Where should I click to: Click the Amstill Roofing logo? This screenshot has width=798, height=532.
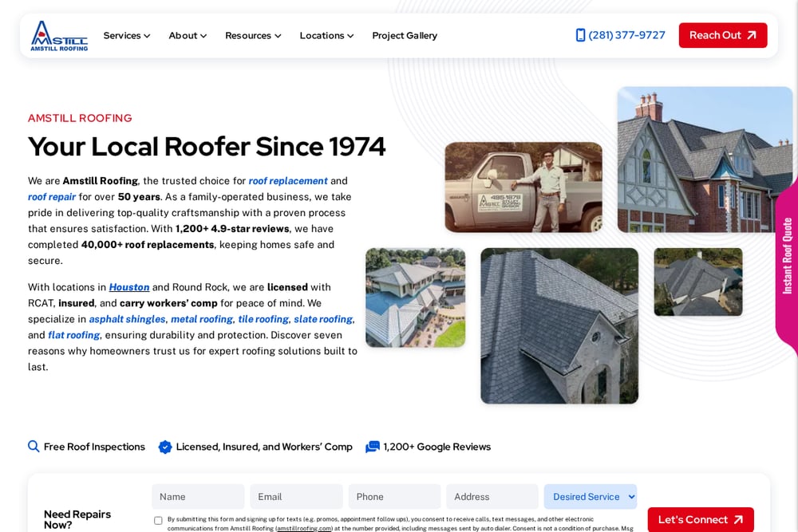pyautogui.click(x=59, y=36)
